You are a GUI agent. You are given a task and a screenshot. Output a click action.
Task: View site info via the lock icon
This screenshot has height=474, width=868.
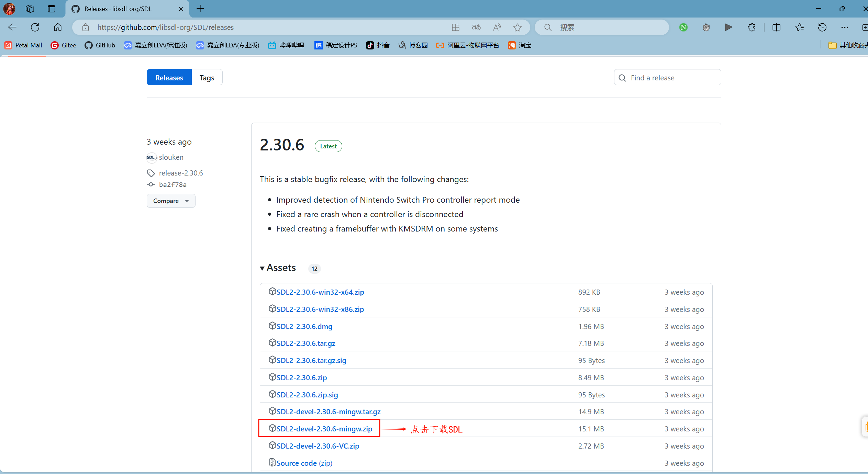tap(86, 27)
